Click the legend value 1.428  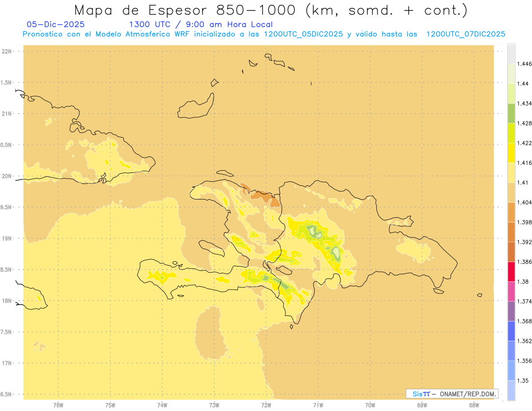[x=525, y=123]
